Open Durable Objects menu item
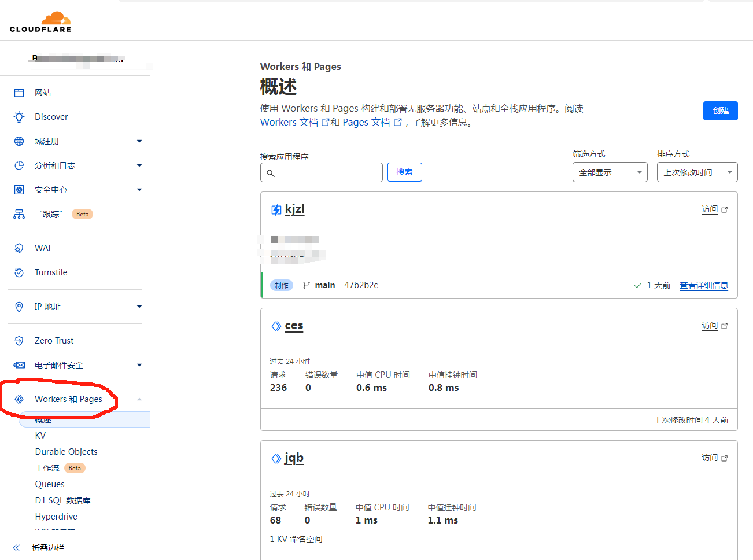This screenshot has height=560, width=753. [x=66, y=452]
